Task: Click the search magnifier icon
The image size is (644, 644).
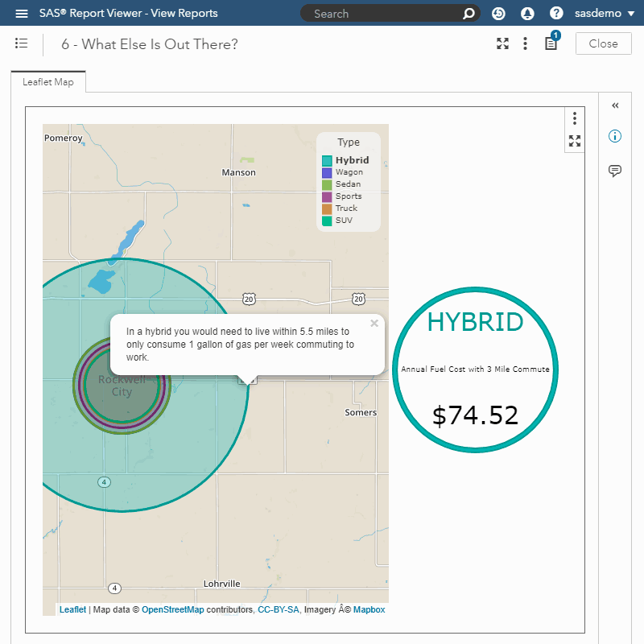Action: click(469, 14)
